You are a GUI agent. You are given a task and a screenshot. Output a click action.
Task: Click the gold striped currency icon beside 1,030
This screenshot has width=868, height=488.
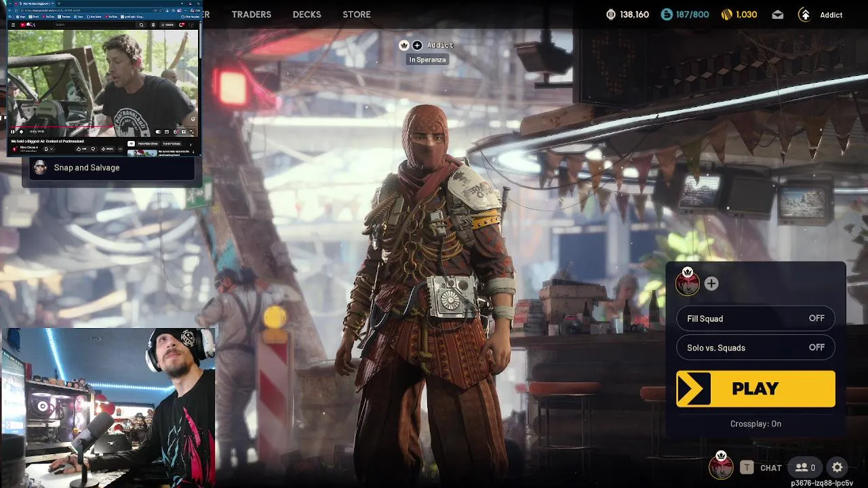click(x=726, y=14)
